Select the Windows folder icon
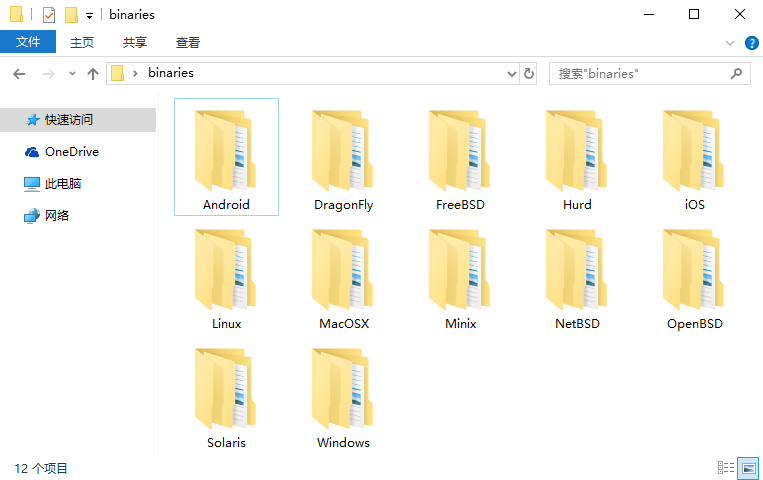Viewport: 763px width, 480px height. pos(343,388)
